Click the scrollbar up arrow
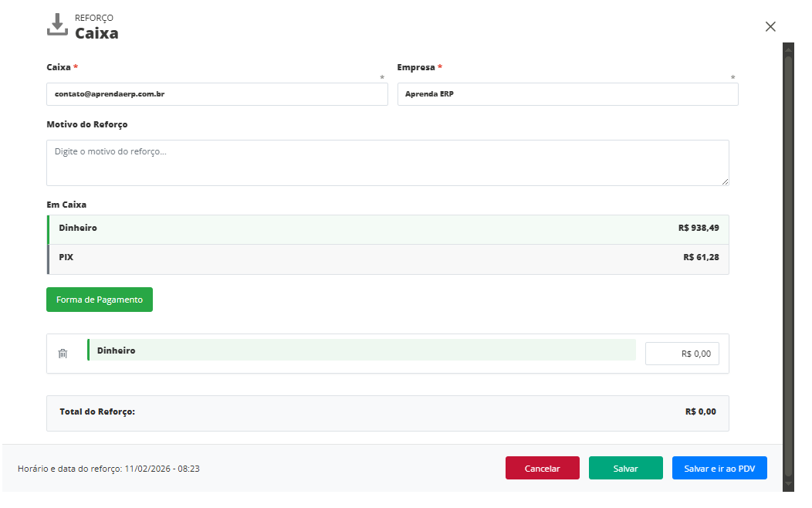The image size is (812, 508). tap(788, 48)
